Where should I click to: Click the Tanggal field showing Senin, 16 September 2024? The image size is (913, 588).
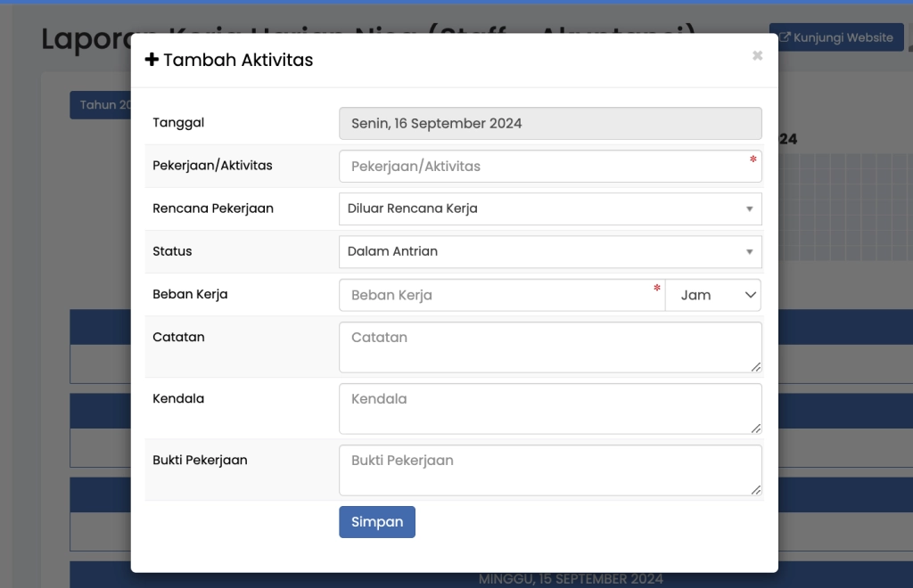pos(550,123)
